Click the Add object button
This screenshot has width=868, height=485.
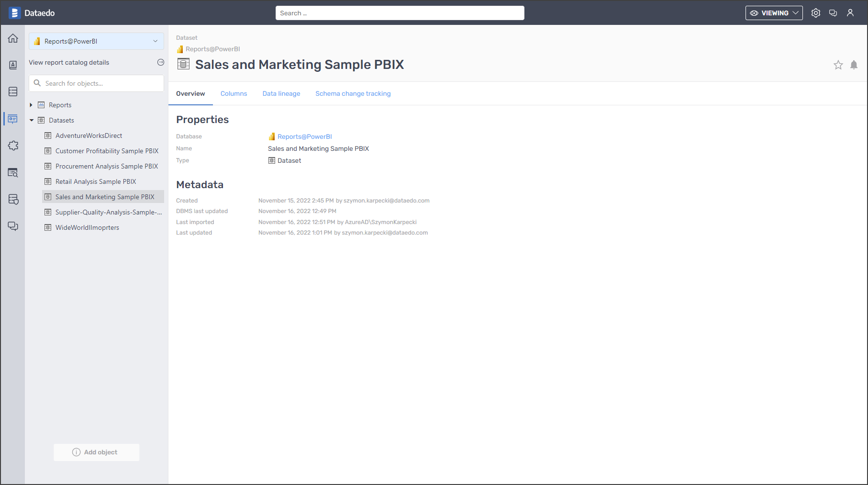[x=96, y=452]
